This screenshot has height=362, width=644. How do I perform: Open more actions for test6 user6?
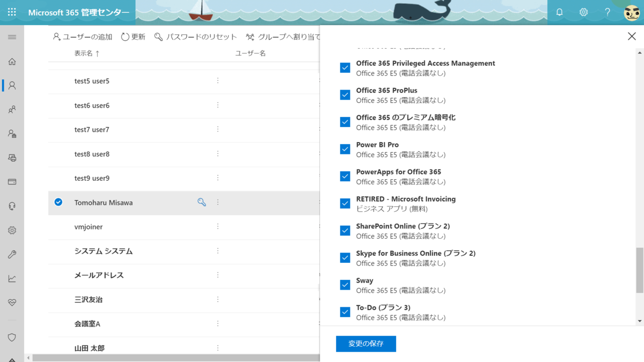click(x=218, y=105)
